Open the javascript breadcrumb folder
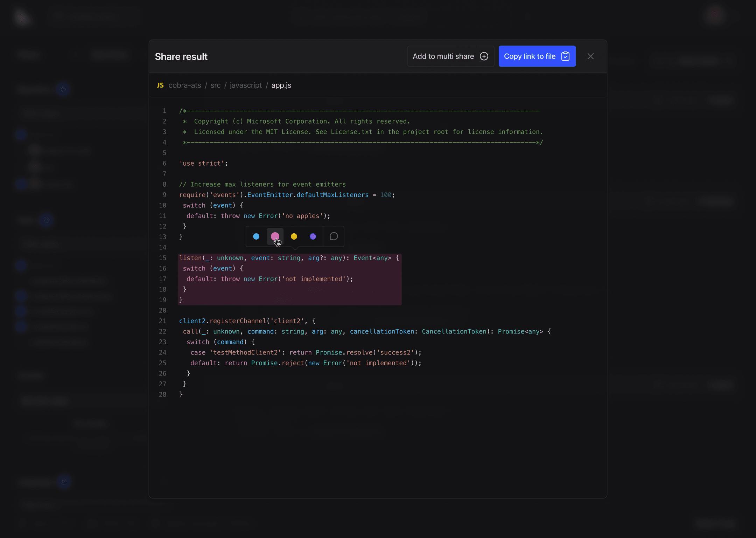The height and width of the screenshot is (538, 756). pos(246,85)
